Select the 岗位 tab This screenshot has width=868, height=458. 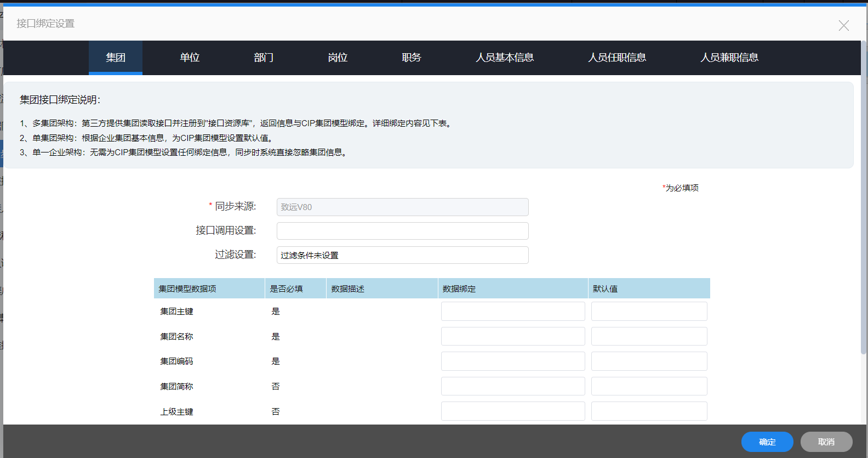(x=338, y=58)
